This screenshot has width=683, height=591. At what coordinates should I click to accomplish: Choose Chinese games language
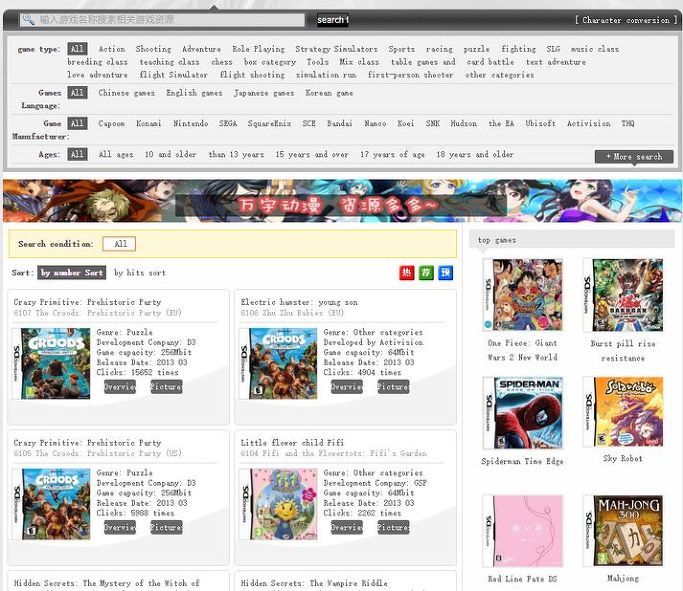[x=126, y=93]
